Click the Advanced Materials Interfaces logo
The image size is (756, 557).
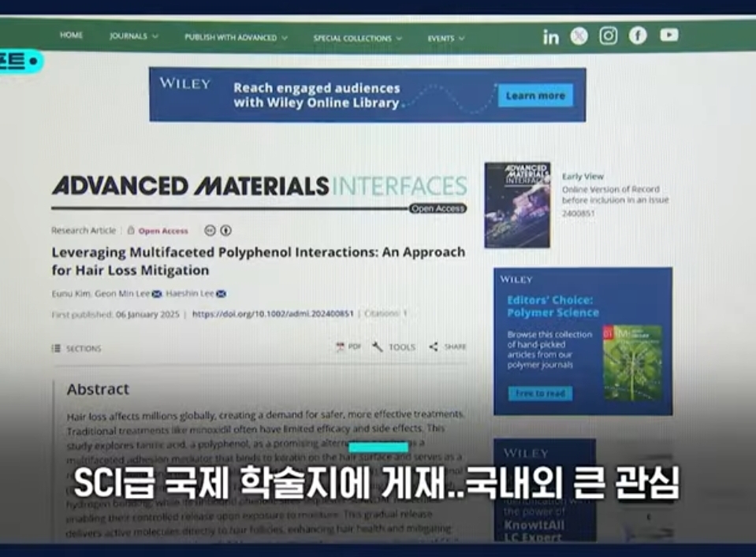coord(259,186)
